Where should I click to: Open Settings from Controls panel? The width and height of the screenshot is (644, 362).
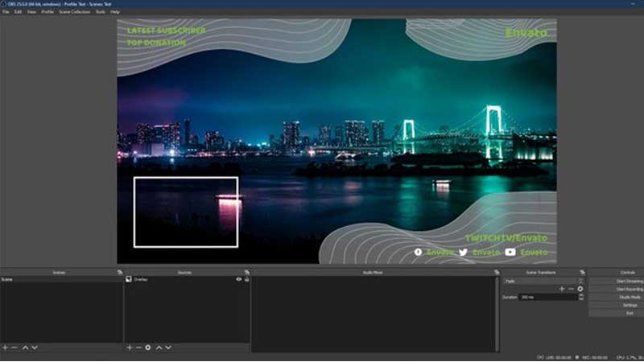pos(617,306)
